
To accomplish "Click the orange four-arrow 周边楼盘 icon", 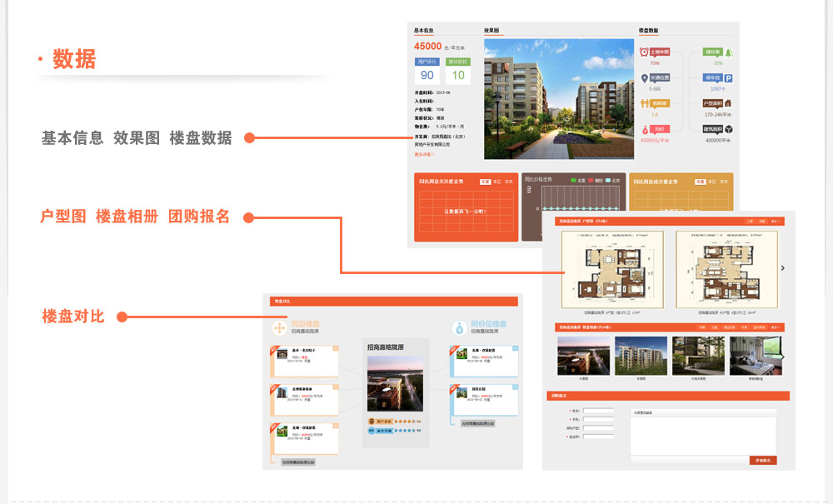I will [x=279, y=327].
